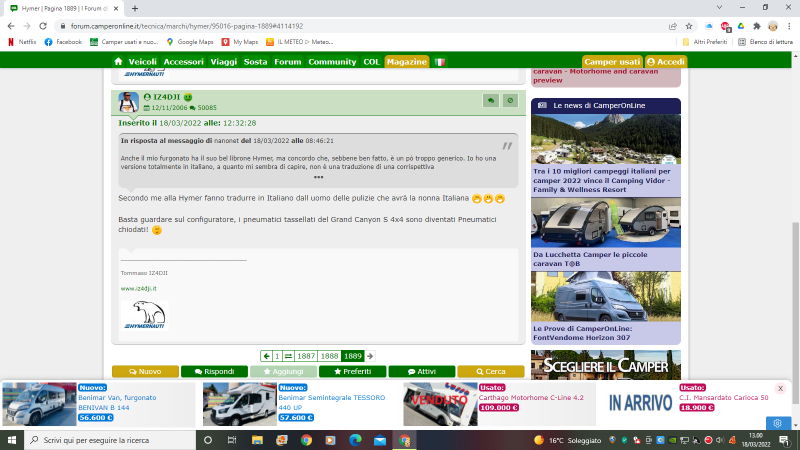Open IZ4DJI user profile name
This screenshot has height=450, width=800.
click(x=167, y=97)
